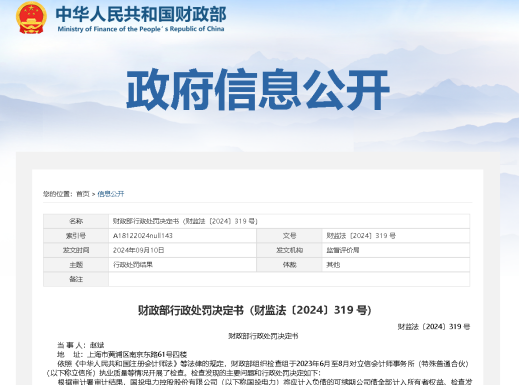Click the 文号 value cell in the table

coord(396,236)
